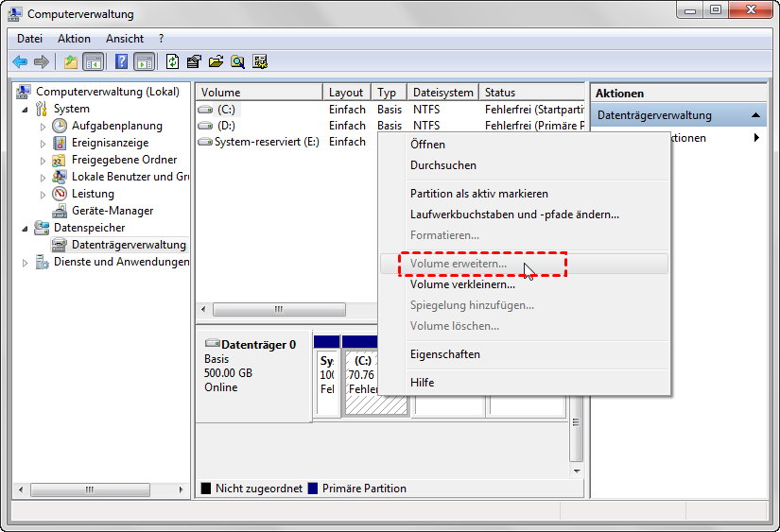Screen dimensions: 780x532
Task: Click the Layout column header
Action: [347, 92]
